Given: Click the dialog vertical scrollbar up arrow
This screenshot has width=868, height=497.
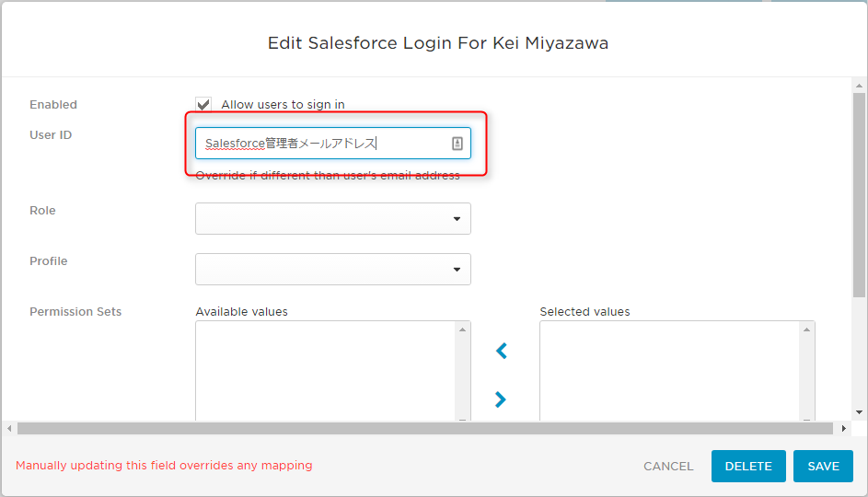Looking at the screenshot, I should 859,86.
